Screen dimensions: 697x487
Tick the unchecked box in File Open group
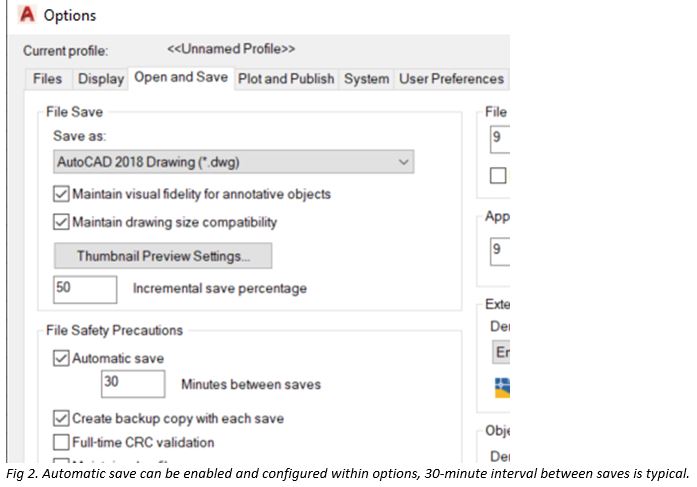click(498, 176)
